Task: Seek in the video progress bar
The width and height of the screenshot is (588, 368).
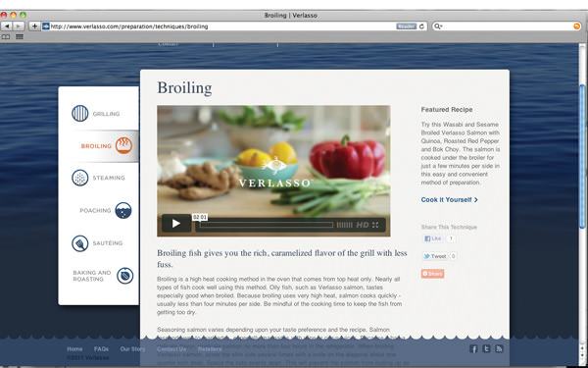Action: pos(266,225)
